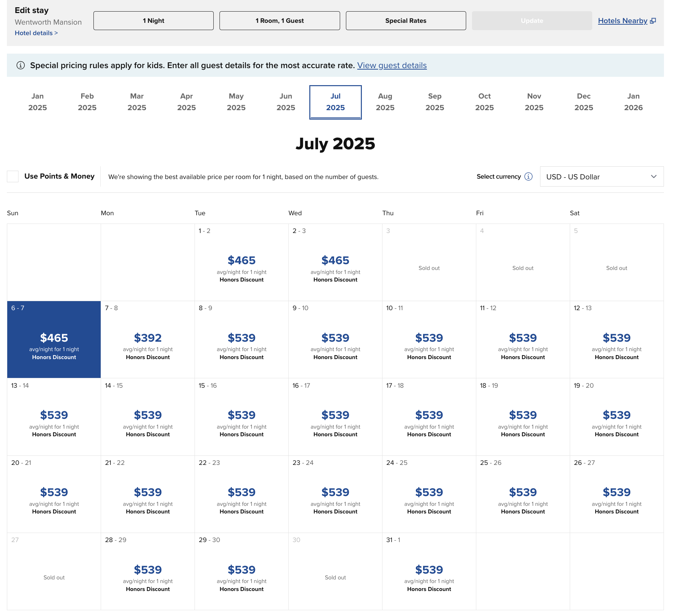Open the Hotels Nearby link
Image resolution: width=694 pixels, height=616 pixels.
pos(622,21)
